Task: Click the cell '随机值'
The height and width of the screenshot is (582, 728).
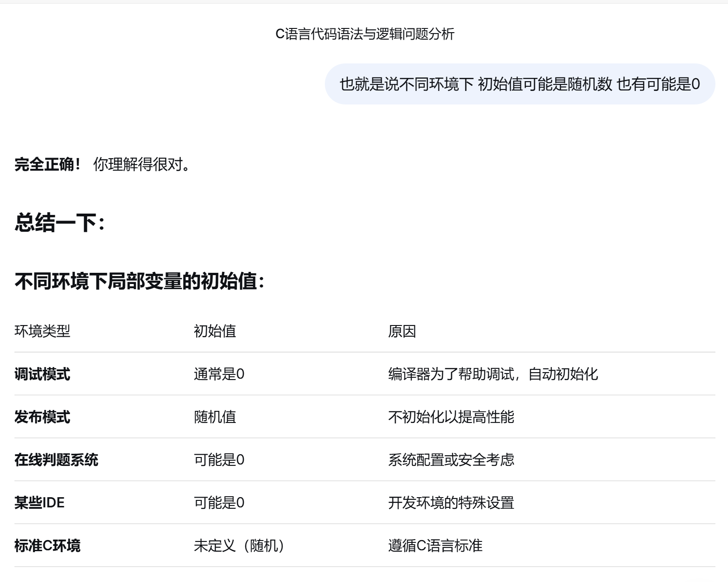Action: tap(215, 417)
